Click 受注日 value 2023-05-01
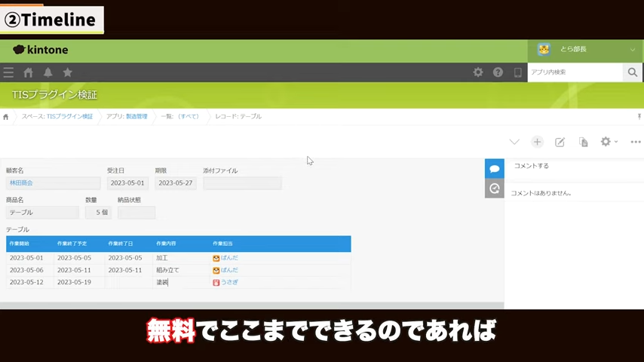The height and width of the screenshot is (362, 644). pos(127,183)
